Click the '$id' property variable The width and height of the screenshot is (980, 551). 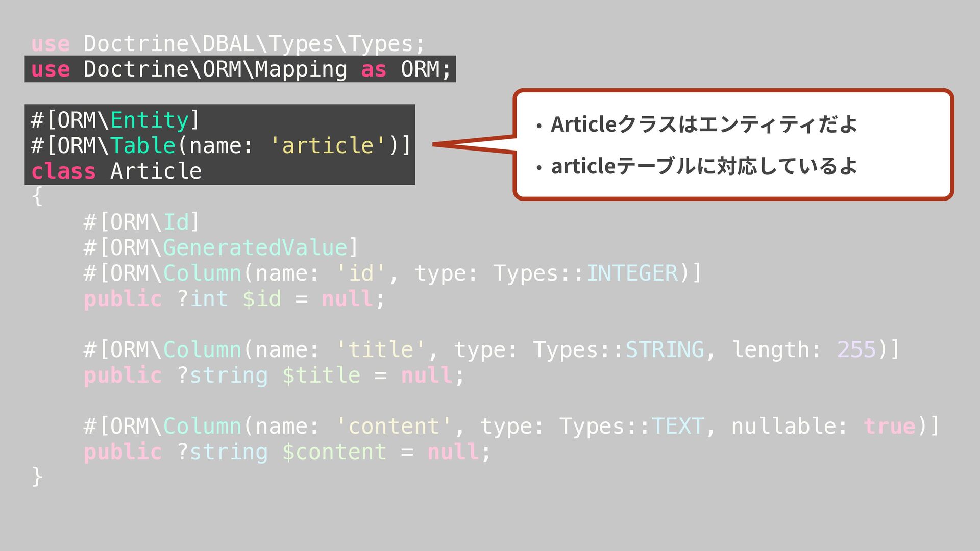261,299
